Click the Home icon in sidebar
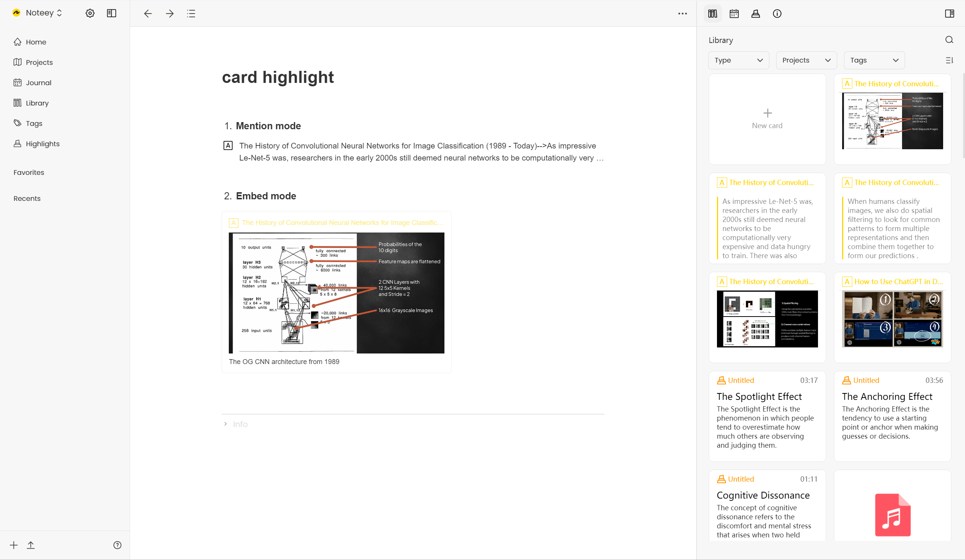Screen dimensions: 965x560 coord(18,42)
